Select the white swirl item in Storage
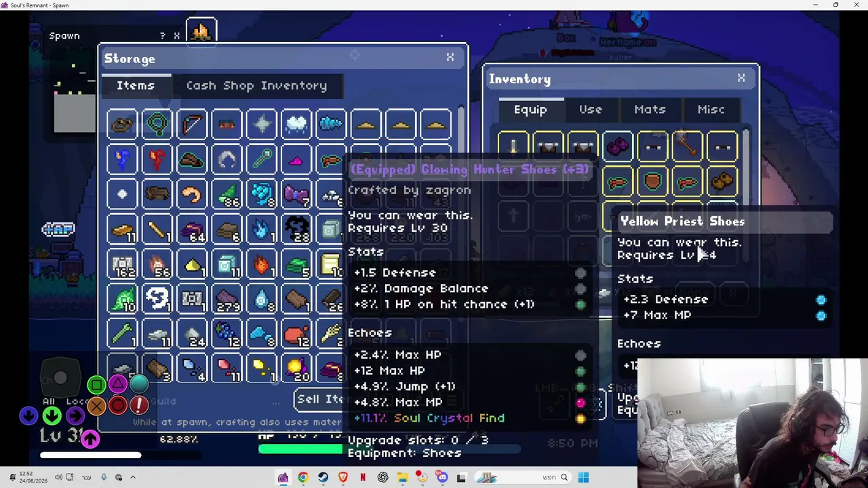 point(157,300)
